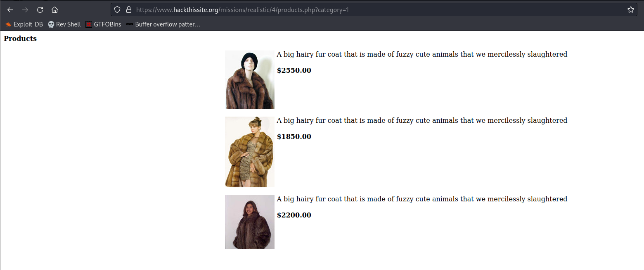Screen dimensions: 644x270
Task: Click the browser back arrow
Action: (x=10, y=10)
